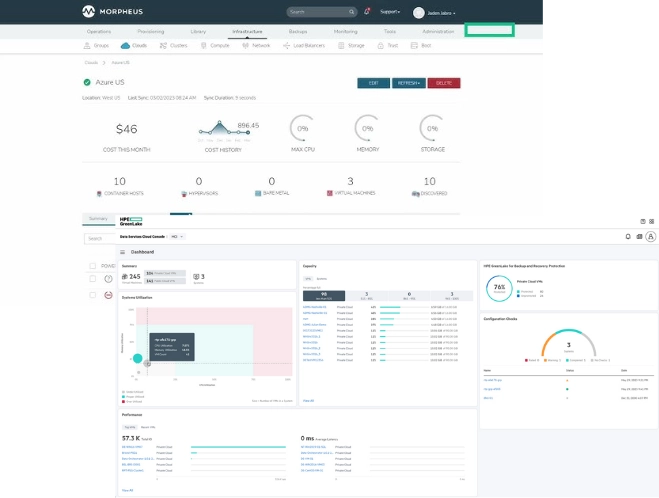Select the Clouds icon in sub-navigation
The width and height of the screenshot is (659, 498).
point(125,45)
